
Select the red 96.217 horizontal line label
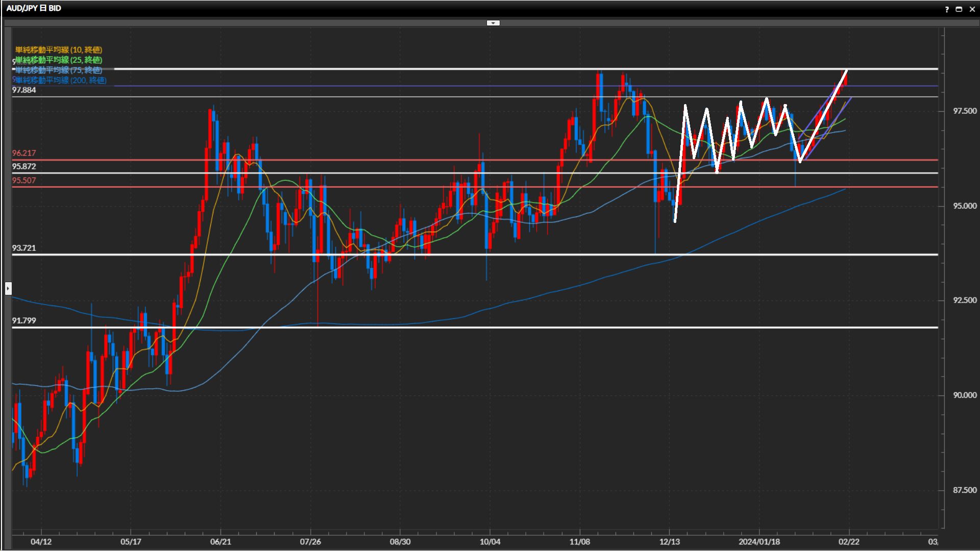pos(24,153)
